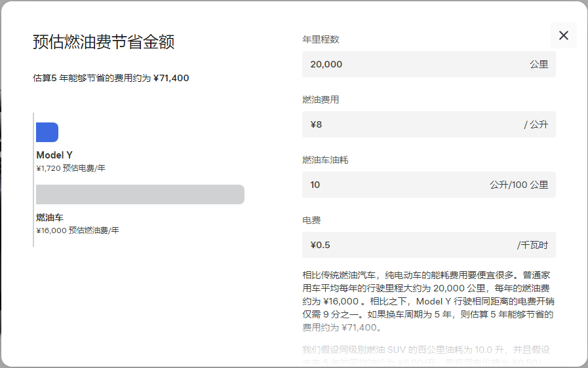588x368 pixels.
Task: Click the ¥1,720 预估电费/年 text
Action: (x=71, y=168)
